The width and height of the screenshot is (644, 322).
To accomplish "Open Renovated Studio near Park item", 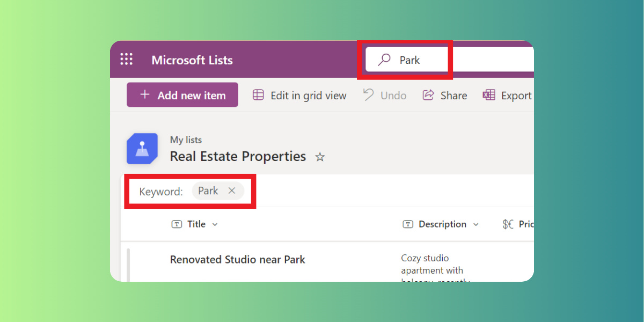I will [x=237, y=259].
